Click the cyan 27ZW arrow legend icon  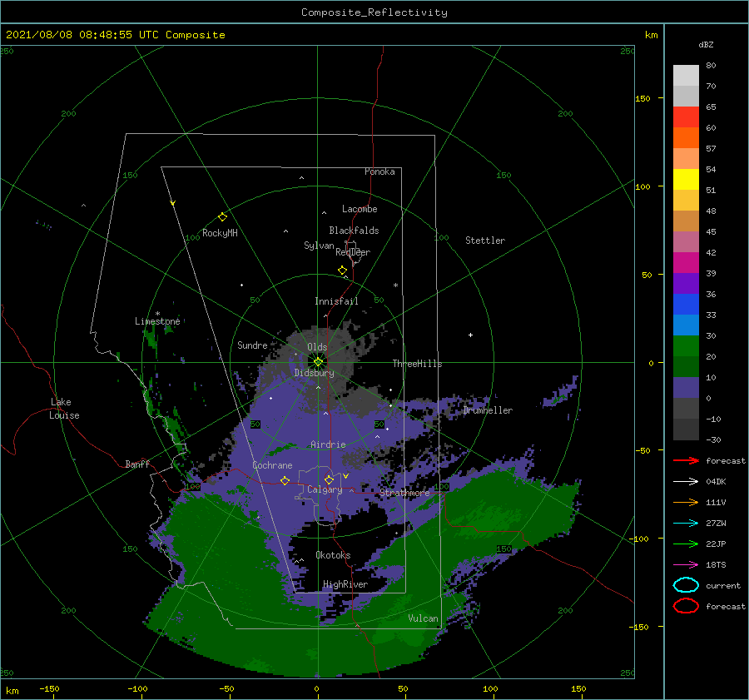click(x=686, y=524)
